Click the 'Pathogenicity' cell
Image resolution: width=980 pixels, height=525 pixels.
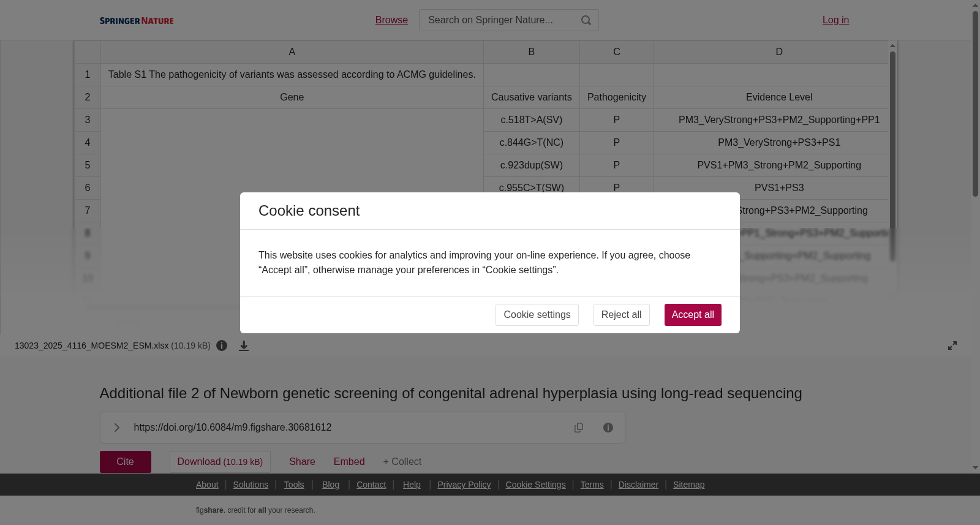point(617,97)
